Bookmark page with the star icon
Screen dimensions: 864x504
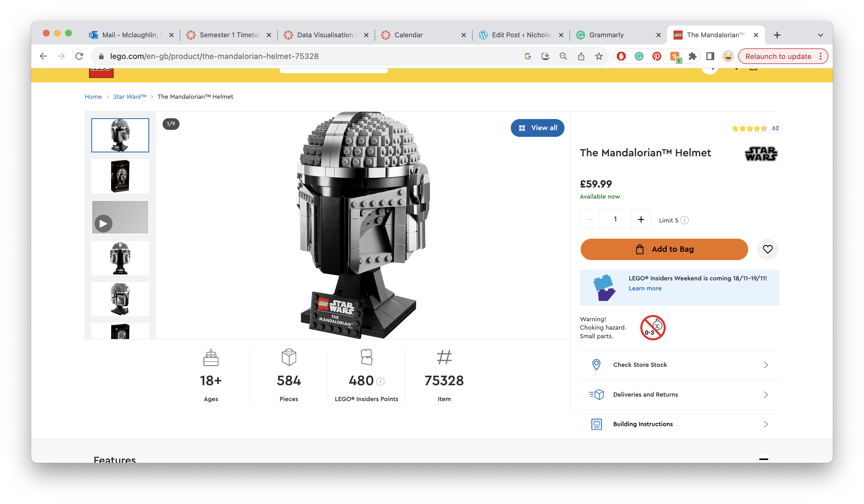pos(599,56)
